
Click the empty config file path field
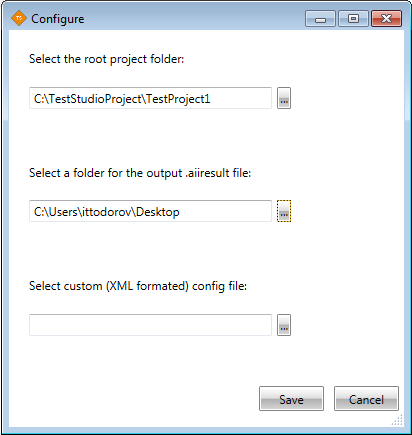point(150,325)
